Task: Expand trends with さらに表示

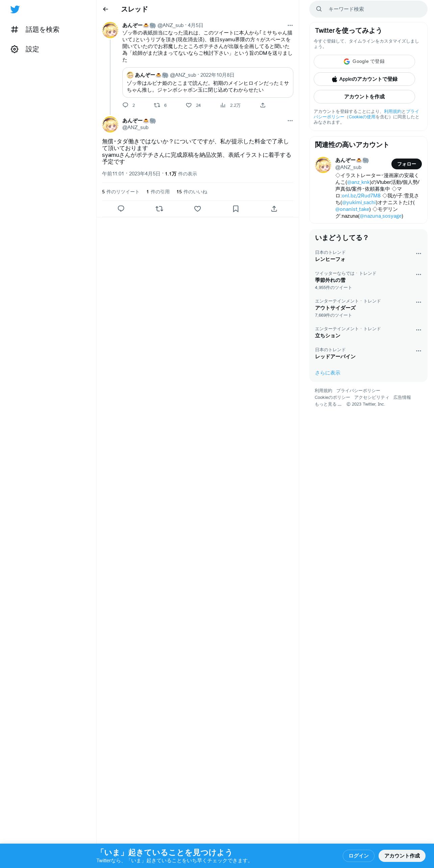Action: pos(328,373)
